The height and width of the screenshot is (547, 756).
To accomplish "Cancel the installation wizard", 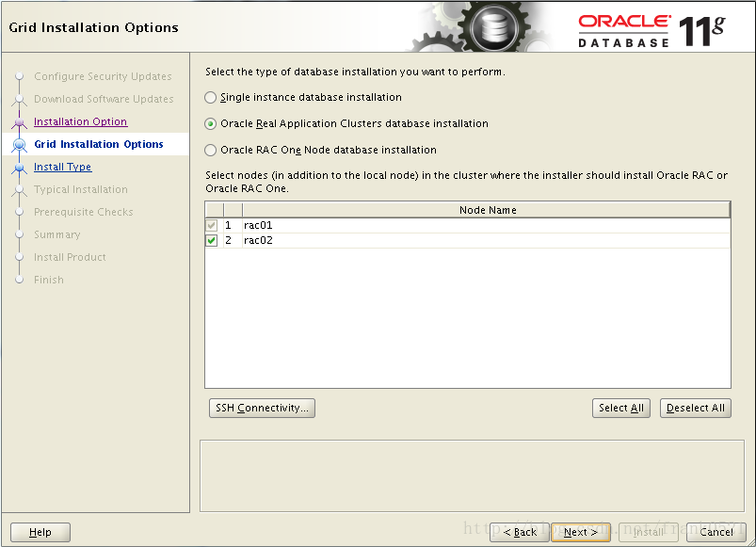I will point(716,532).
